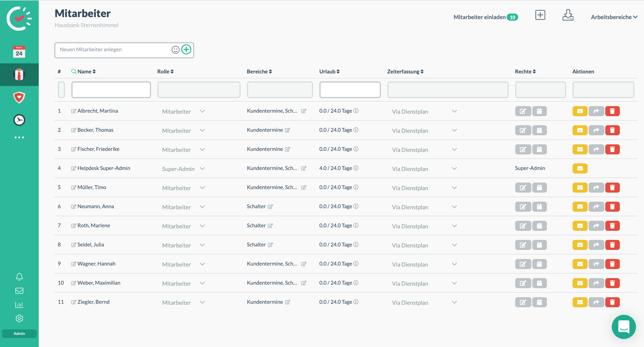Open settings gear in sidebar
Screen dimensions: 644x347
click(19, 318)
